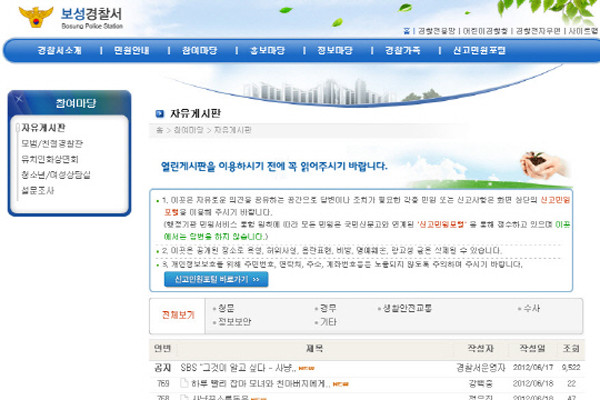Screen dimensions: 600x400
Task: Click the 참여마당 breadcrumb link
Action: pyautogui.click(x=189, y=130)
